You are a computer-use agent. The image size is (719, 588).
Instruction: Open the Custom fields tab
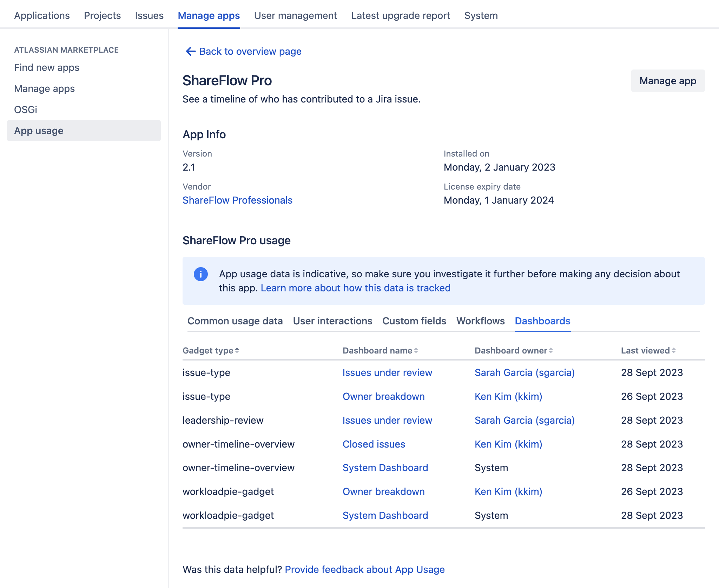pos(414,321)
